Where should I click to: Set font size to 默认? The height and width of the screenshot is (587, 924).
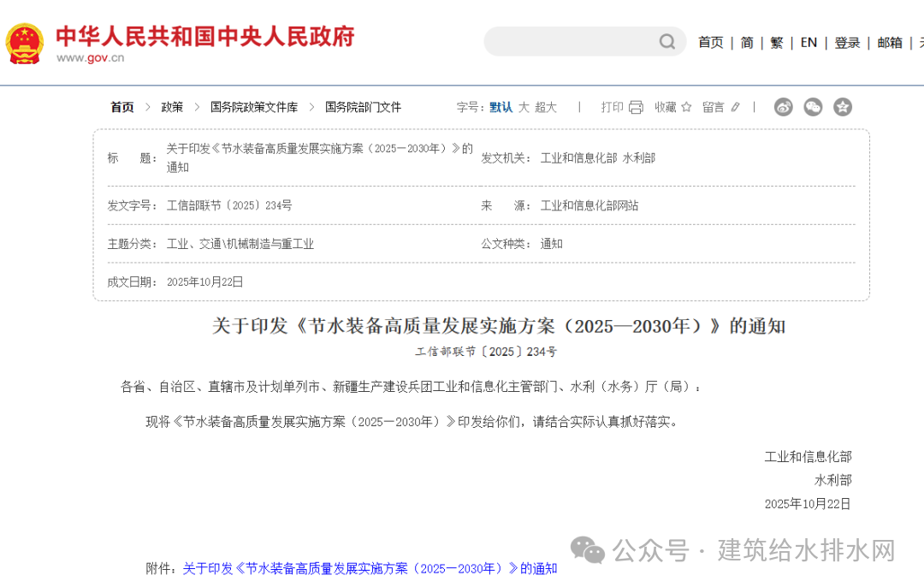500,107
